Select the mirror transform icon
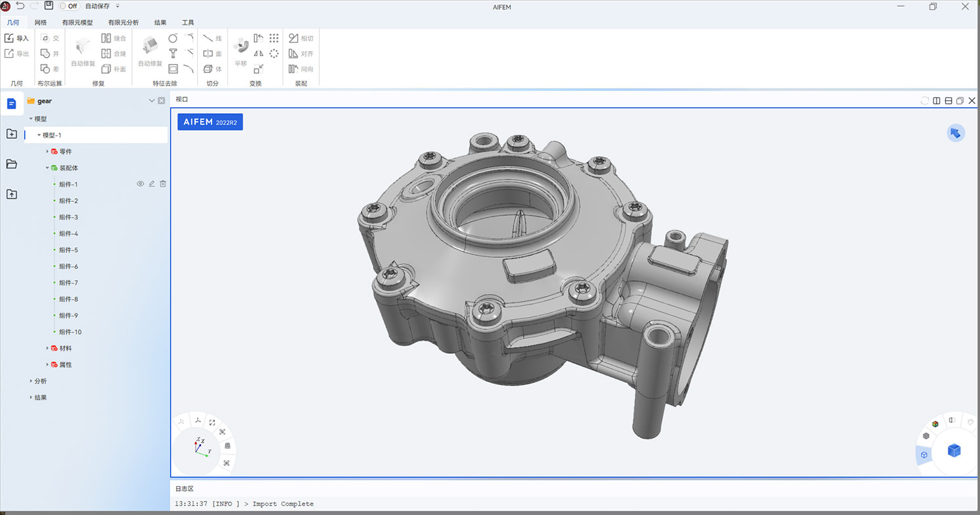Image resolution: width=980 pixels, height=515 pixels. (258, 53)
